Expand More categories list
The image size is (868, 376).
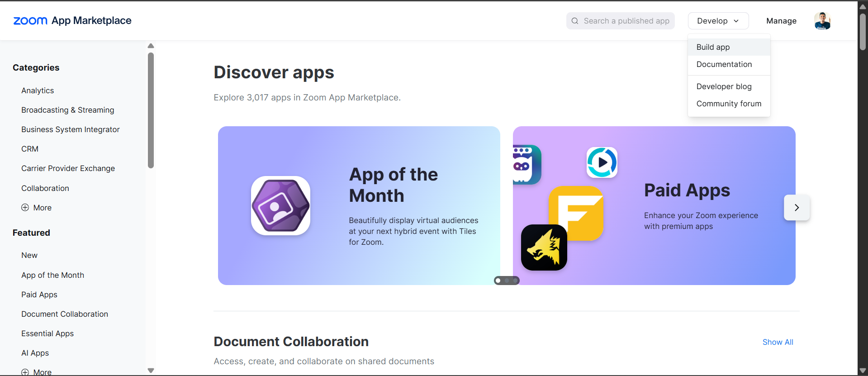tap(37, 208)
